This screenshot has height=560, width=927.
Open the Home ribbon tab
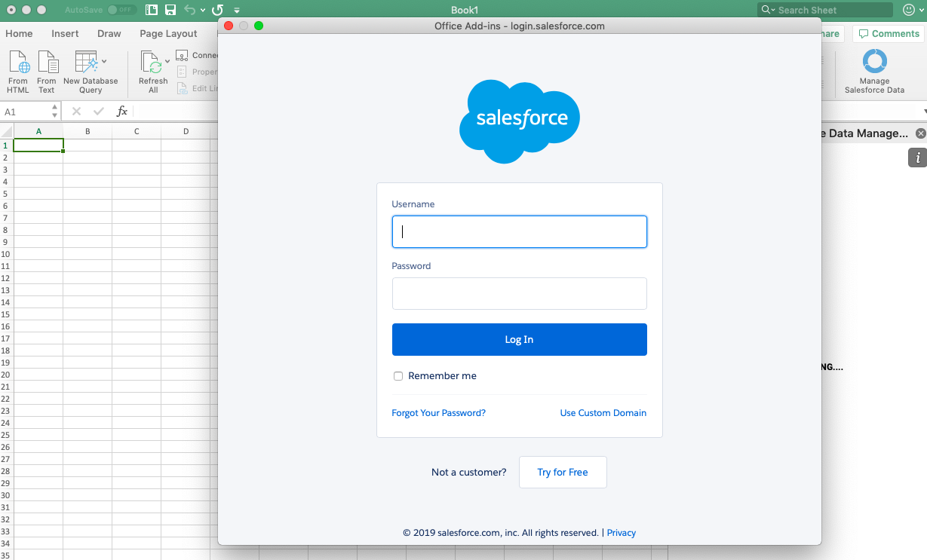coord(19,33)
